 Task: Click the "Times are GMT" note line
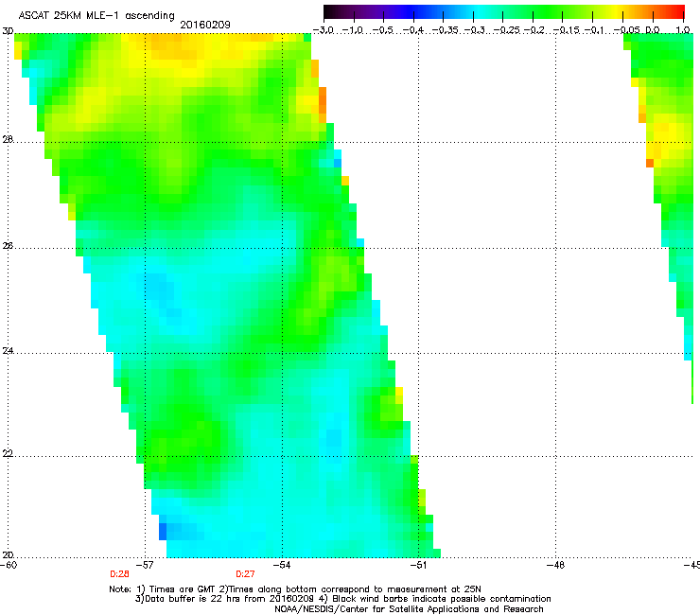[x=295, y=589]
